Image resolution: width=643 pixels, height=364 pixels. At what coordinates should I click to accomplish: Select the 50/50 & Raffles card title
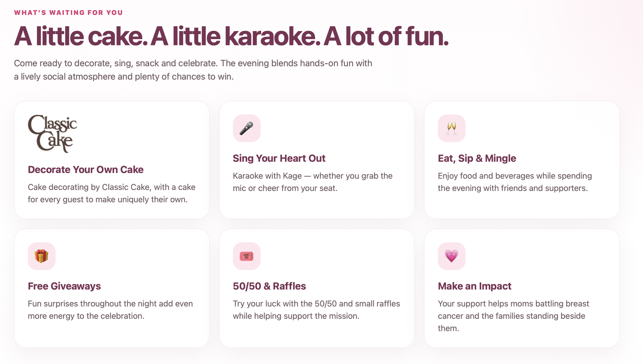(x=269, y=286)
